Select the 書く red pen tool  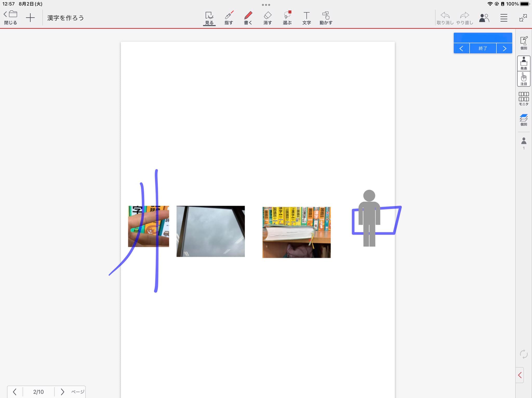point(248,18)
